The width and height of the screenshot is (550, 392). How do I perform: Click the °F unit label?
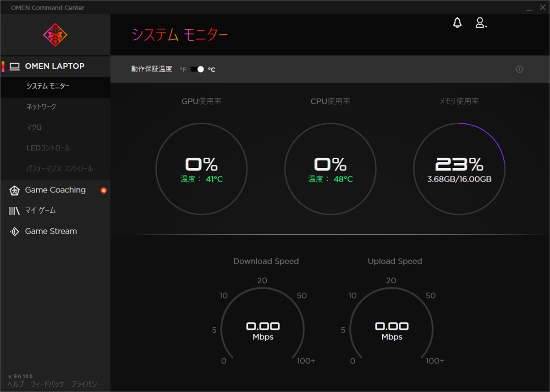pyautogui.click(x=183, y=70)
